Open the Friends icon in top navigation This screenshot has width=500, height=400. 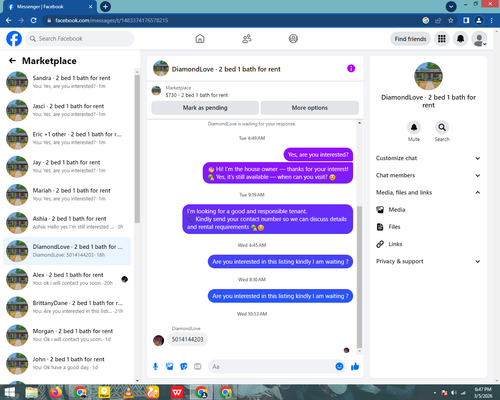247,39
